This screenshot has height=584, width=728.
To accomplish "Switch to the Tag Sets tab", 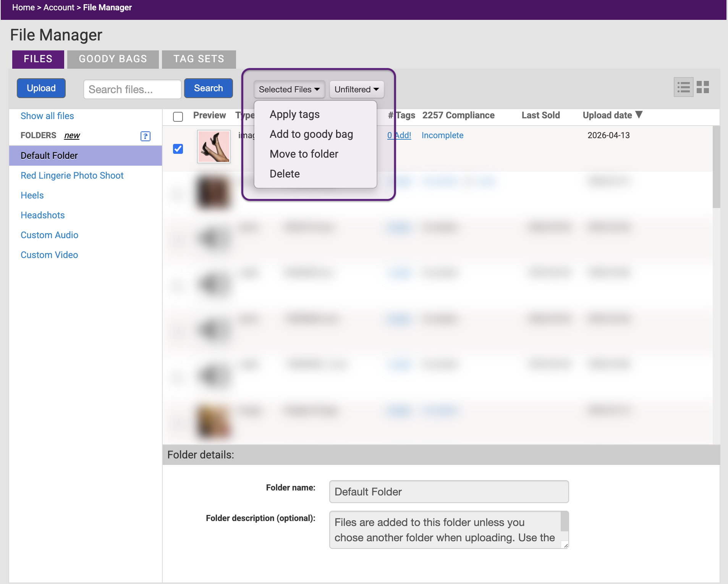I will [x=199, y=59].
